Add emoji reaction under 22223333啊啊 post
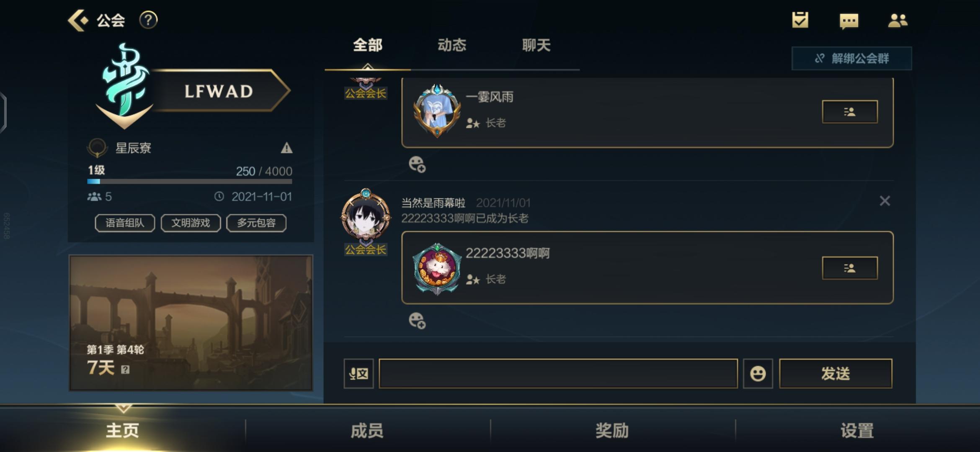Screen dimensions: 980x452 417,321
